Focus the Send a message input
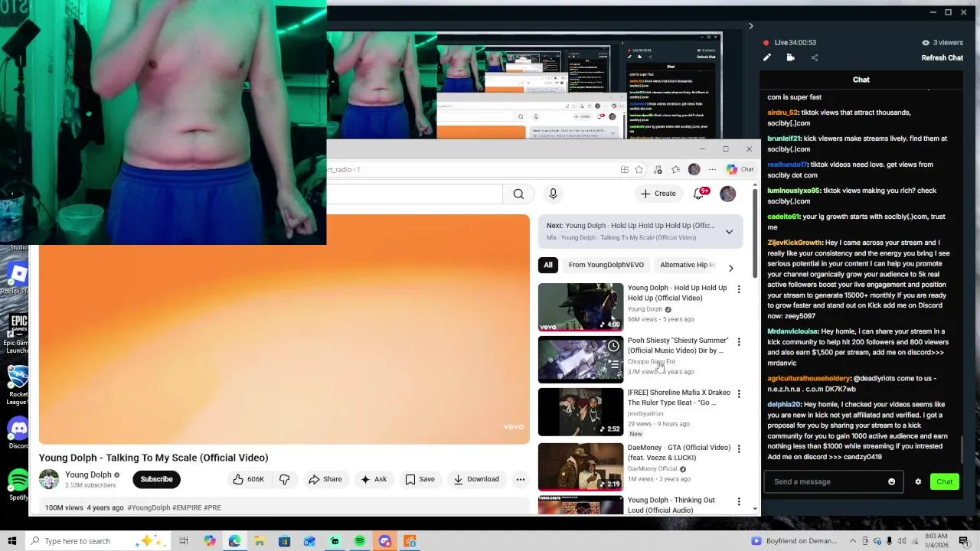 click(827, 481)
